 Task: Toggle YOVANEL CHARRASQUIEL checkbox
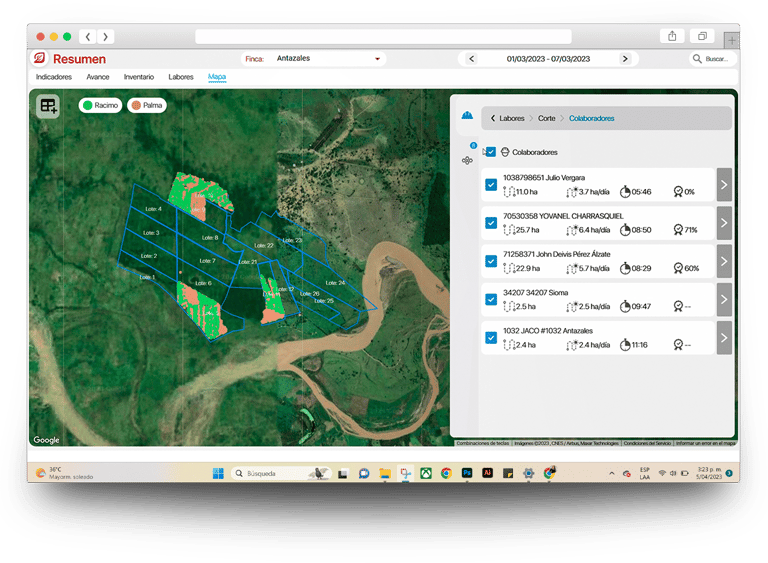[x=491, y=223]
